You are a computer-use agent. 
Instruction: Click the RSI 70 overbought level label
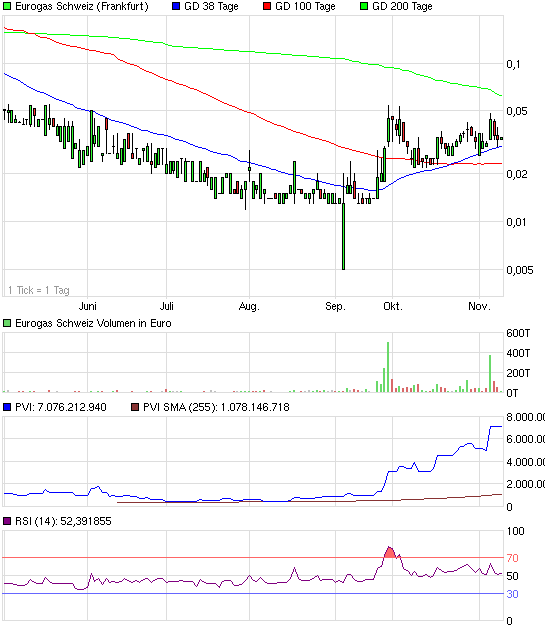(513, 558)
